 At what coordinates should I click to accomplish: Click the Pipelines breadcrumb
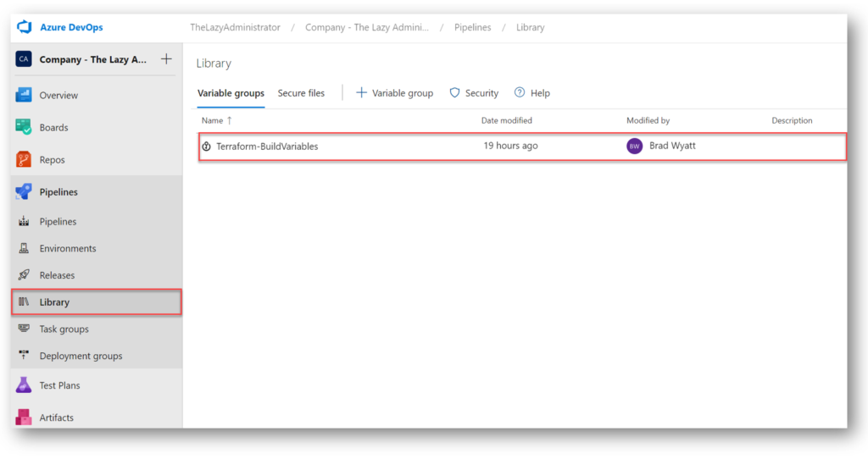473,28
